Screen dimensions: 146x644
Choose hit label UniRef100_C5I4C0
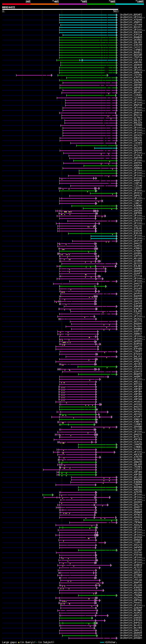(x=131, y=570)
